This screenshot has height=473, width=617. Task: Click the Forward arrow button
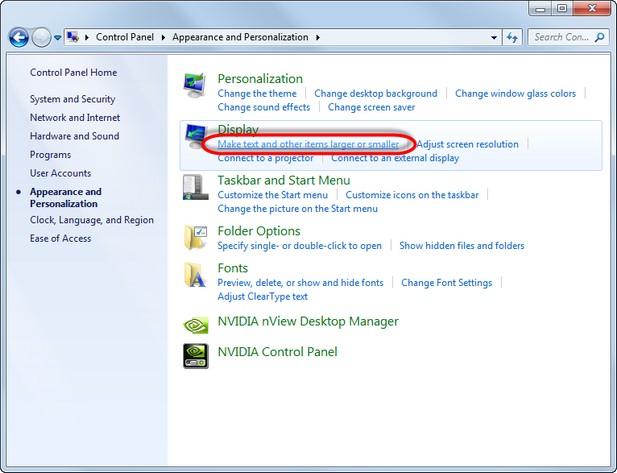click(x=41, y=38)
